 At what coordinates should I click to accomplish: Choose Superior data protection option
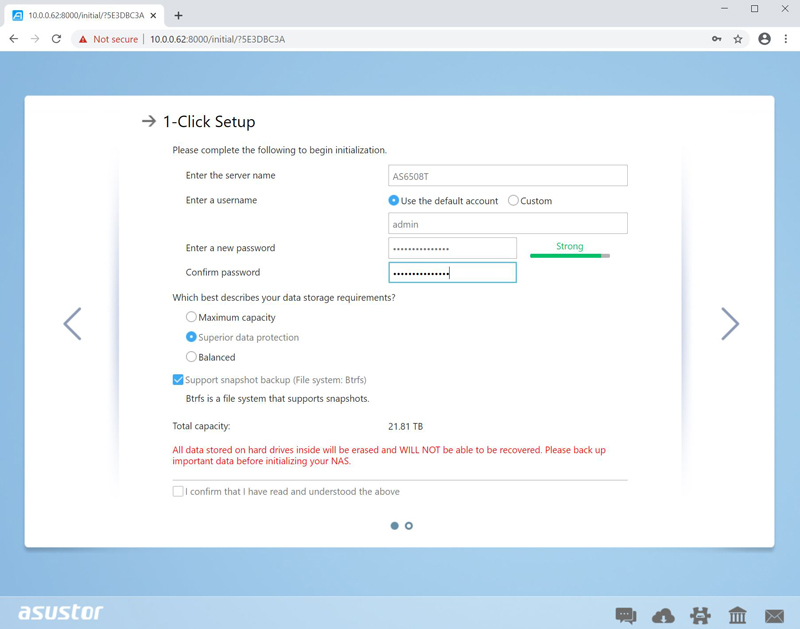click(191, 337)
